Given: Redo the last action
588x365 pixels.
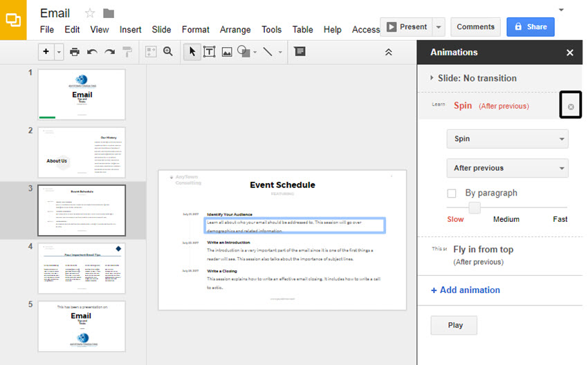Looking at the screenshot, I should tap(109, 52).
